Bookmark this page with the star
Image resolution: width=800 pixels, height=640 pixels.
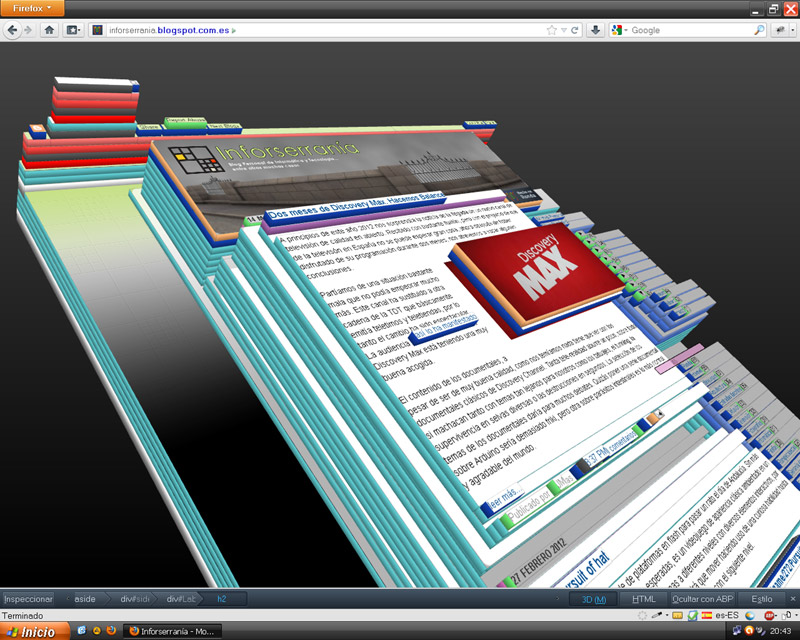(552, 30)
